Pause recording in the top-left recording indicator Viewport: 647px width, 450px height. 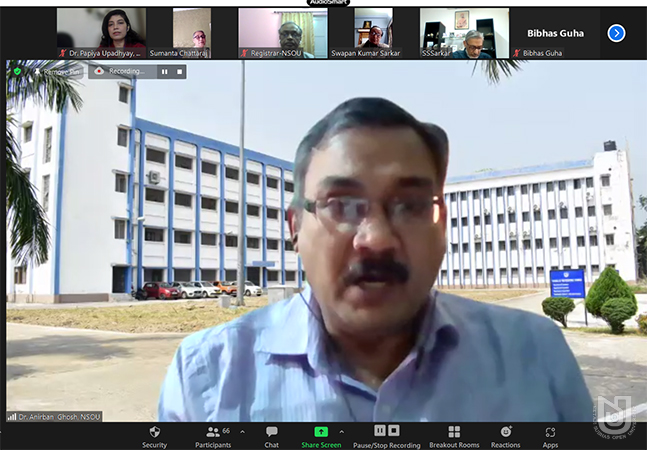[x=165, y=72]
